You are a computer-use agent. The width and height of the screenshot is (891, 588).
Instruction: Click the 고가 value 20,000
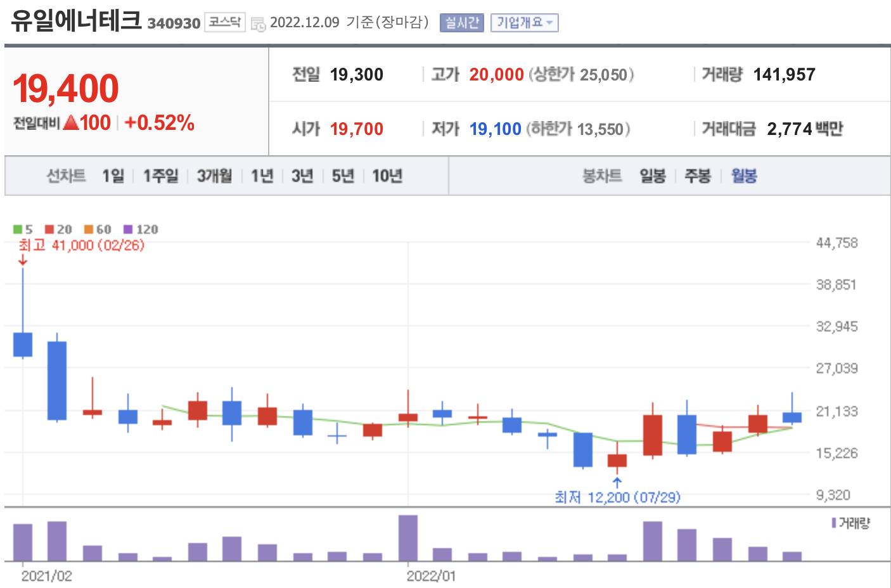pyautogui.click(x=497, y=75)
